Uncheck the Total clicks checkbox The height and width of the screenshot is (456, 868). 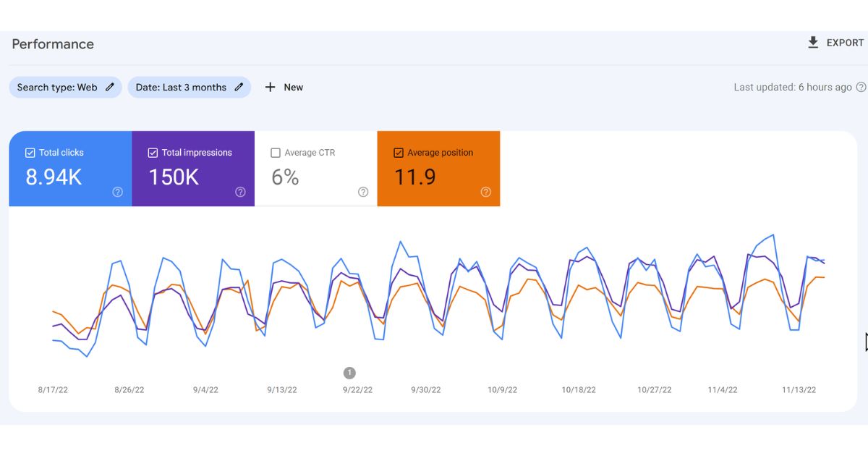pos(30,153)
